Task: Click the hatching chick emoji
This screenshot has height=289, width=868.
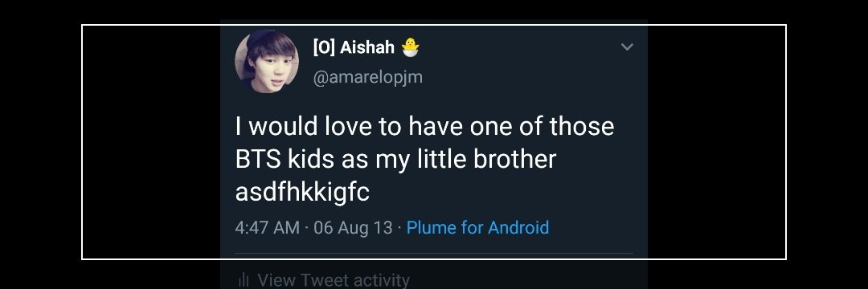Action: tap(410, 47)
